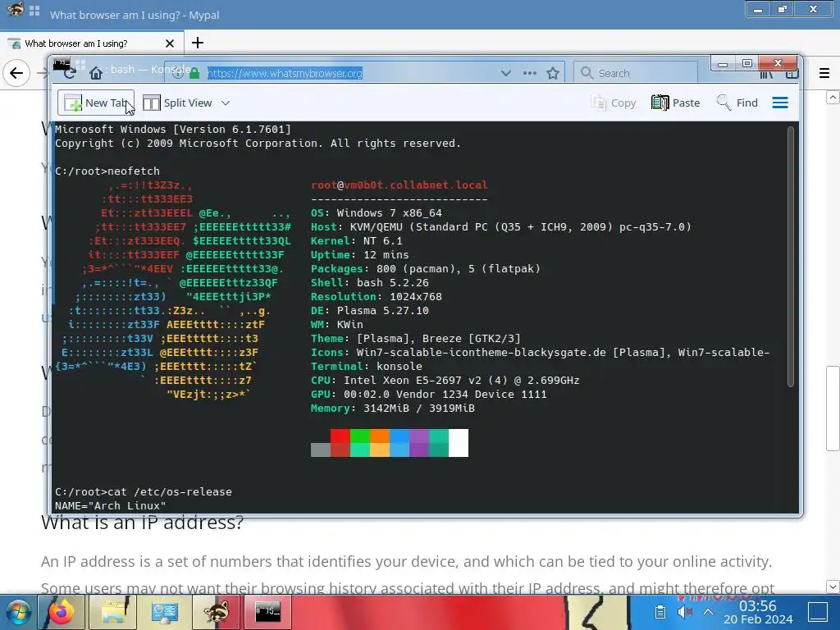The width and height of the screenshot is (840, 630).
Task: Launch Firefox from the taskbar
Action: 61,612
